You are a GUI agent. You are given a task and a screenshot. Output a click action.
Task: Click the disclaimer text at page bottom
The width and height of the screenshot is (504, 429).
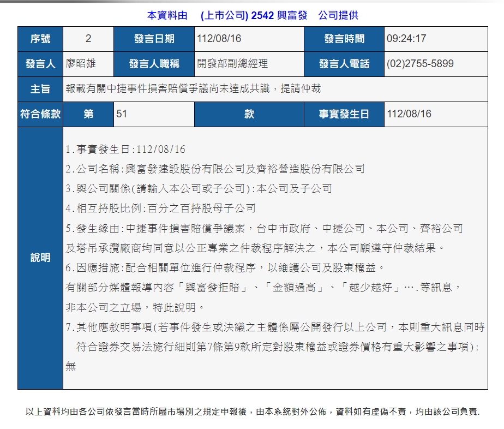click(252, 414)
